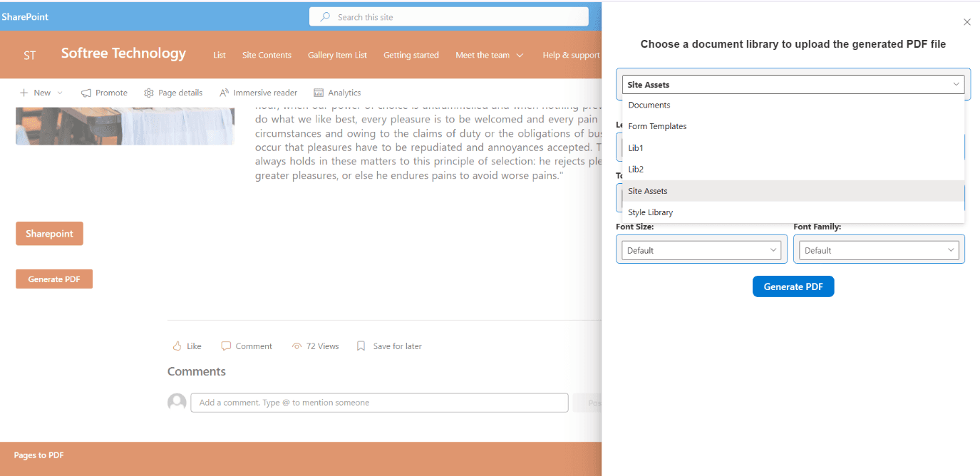
Task: Click the Immersive reader icon
Action: tap(224, 93)
